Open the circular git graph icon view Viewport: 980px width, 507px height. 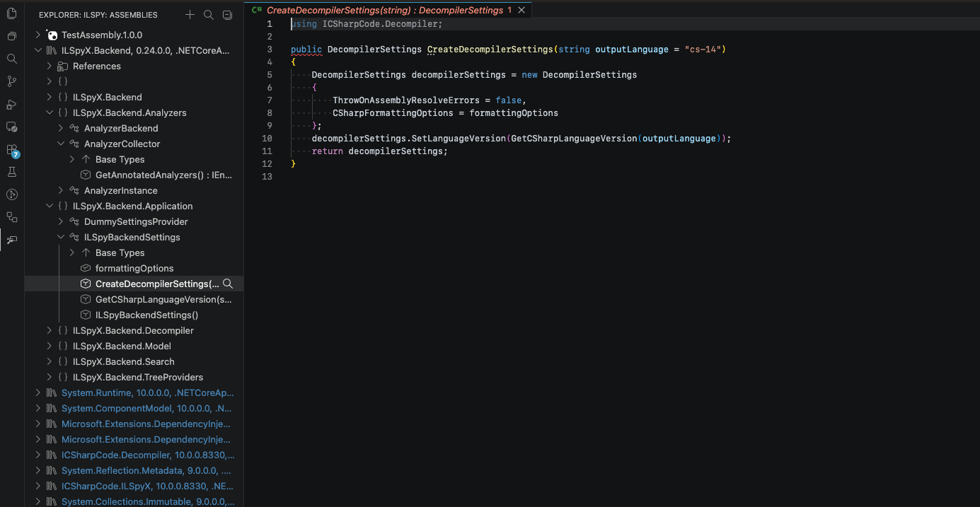pos(11,194)
